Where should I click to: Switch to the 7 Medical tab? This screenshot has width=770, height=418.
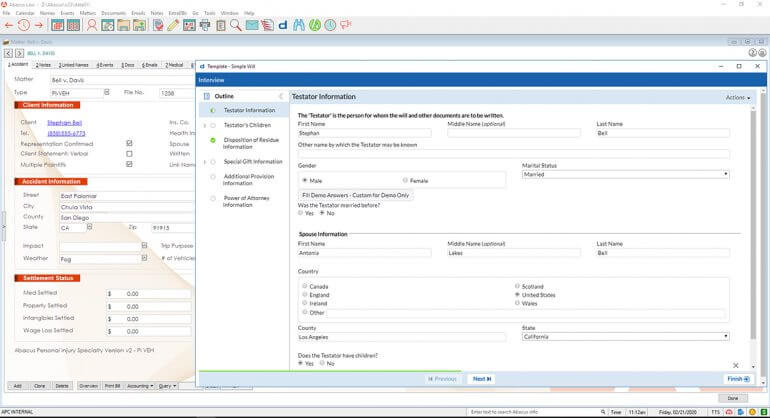174,65
